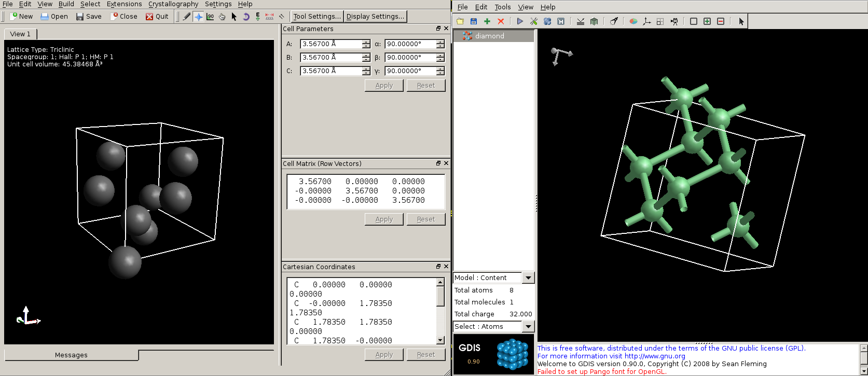This screenshot has width=868, height=376.
Task: Open the GDIS Tools menu
Action: click(x=502, y=7)
